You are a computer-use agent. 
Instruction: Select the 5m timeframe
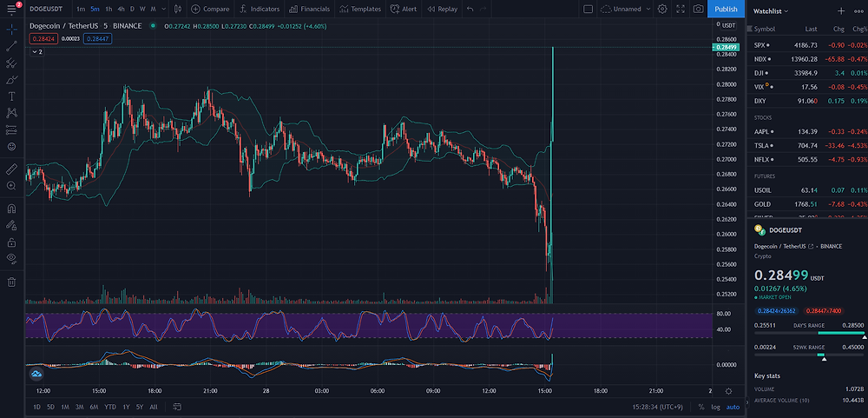pyautogui.click(x=95, y=9)
